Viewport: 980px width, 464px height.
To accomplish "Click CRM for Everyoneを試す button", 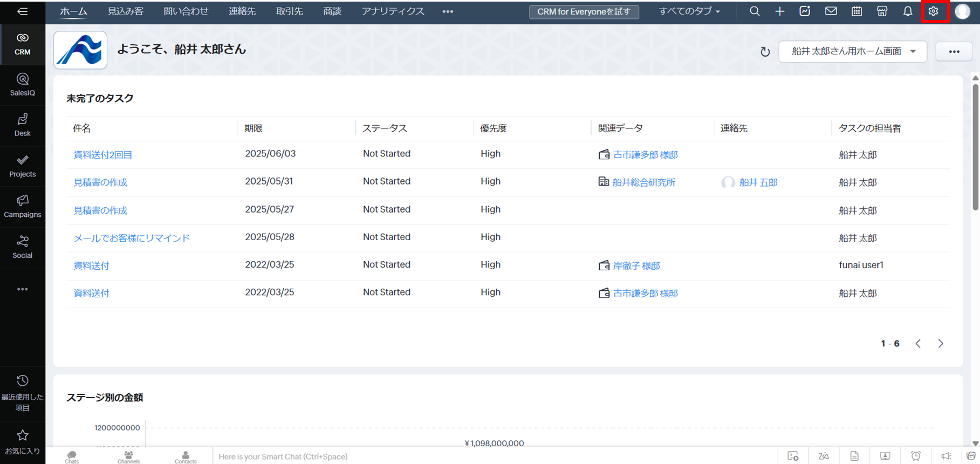I will click(584, 12).
